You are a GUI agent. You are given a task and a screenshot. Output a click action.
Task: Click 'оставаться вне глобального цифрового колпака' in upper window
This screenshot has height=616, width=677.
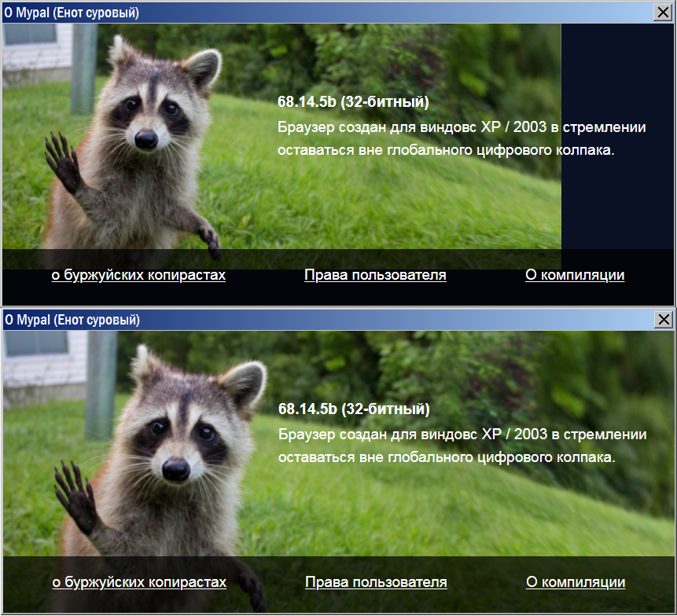pos(446,150)
